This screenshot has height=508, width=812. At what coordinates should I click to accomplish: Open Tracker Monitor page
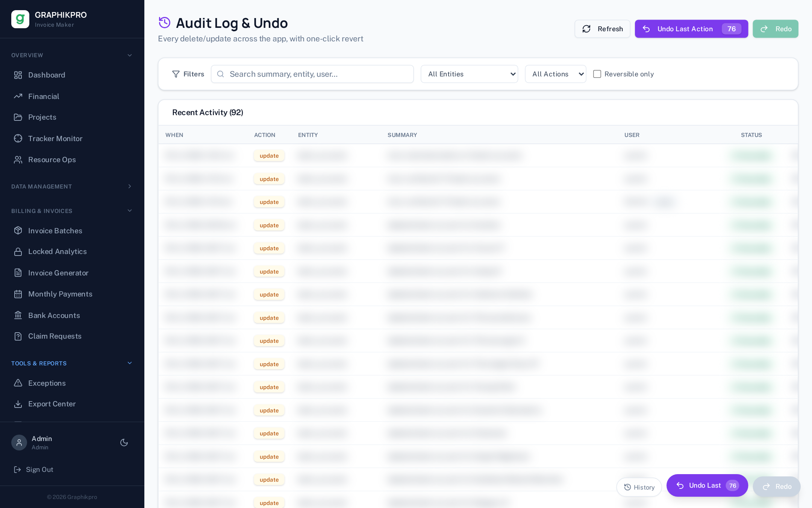(72, 138)
